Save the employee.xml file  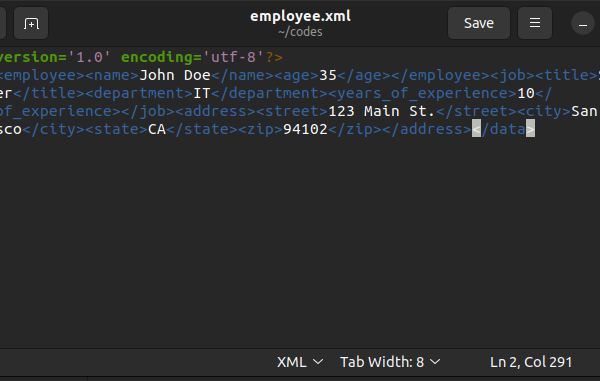point(479,23)
